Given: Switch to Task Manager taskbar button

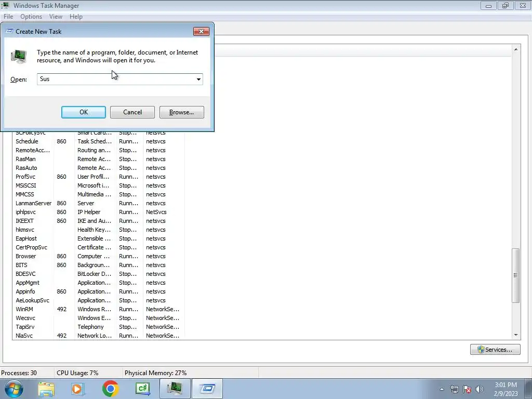Looking at the screenshot, I should coord(175,389).
